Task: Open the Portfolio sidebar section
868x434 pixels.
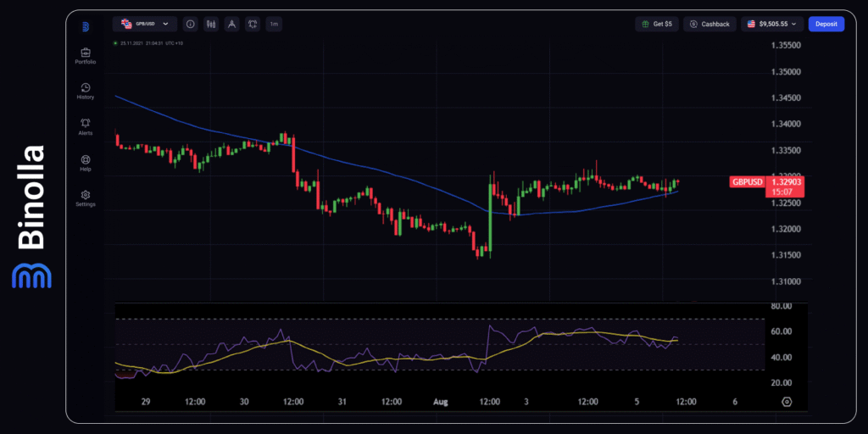Action: tap(85, 56)
